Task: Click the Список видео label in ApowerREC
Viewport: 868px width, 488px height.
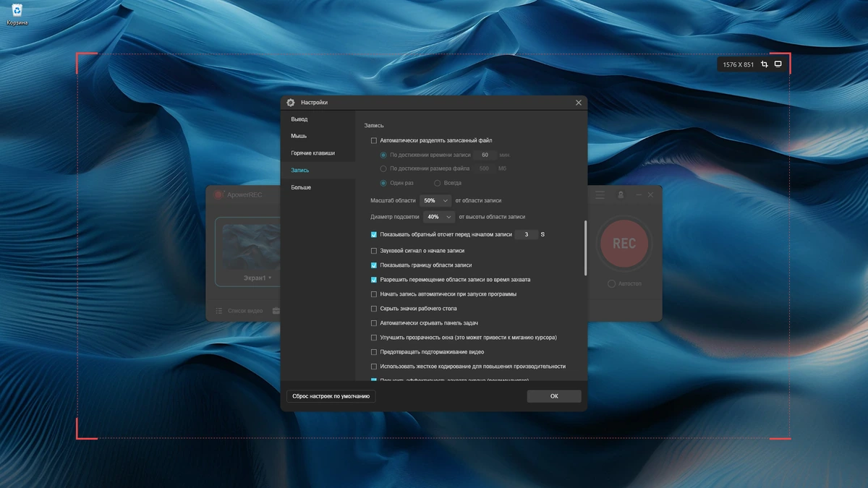Action: coord(245,311)
